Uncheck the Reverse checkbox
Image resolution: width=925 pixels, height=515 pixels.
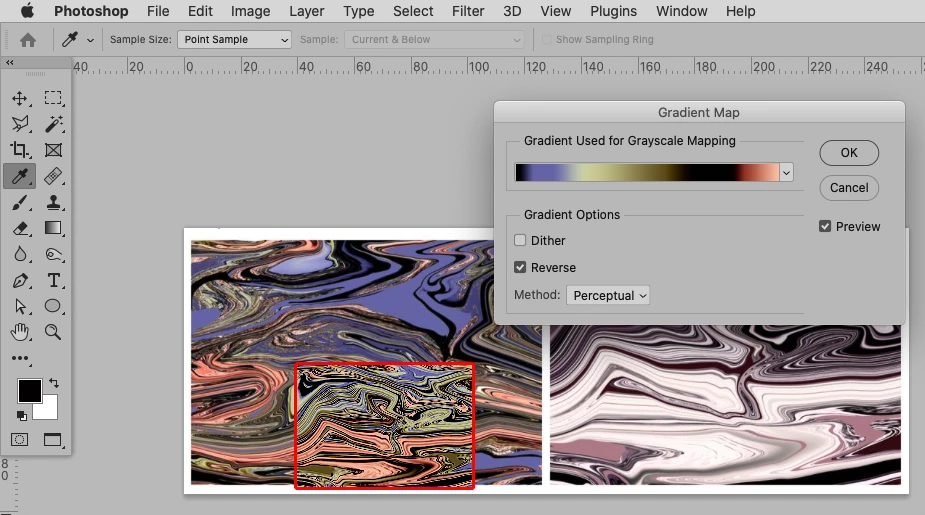tap(520, 267)
